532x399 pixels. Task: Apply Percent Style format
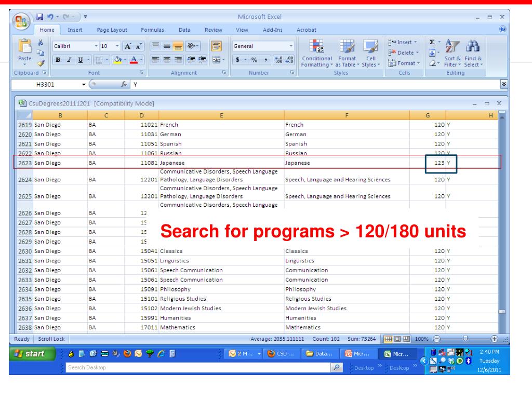[x=254, y=60]
